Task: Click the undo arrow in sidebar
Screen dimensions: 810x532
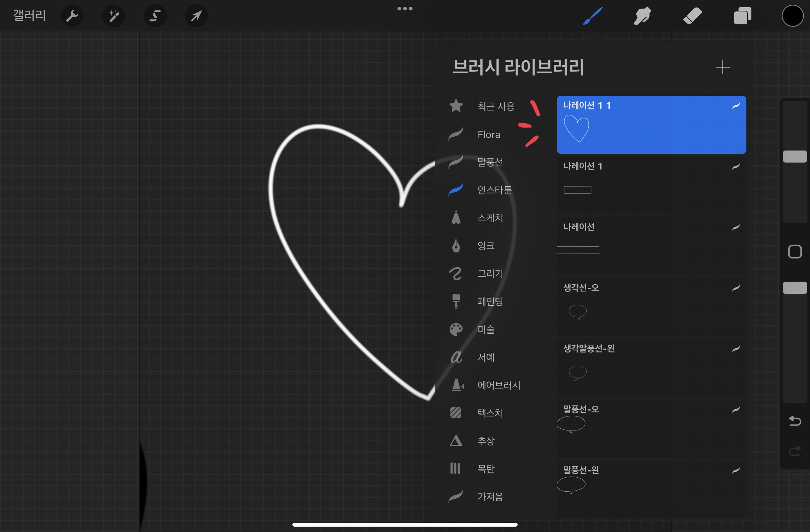Action: pos(795,421)
